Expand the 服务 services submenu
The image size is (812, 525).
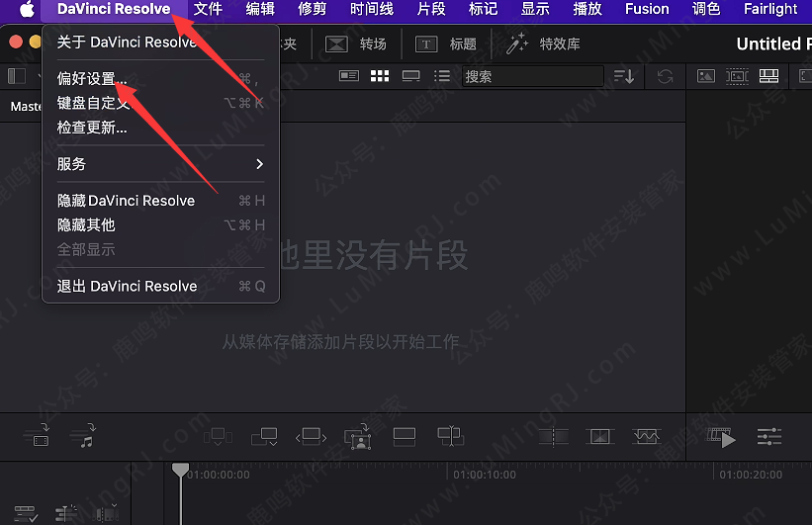160,164
